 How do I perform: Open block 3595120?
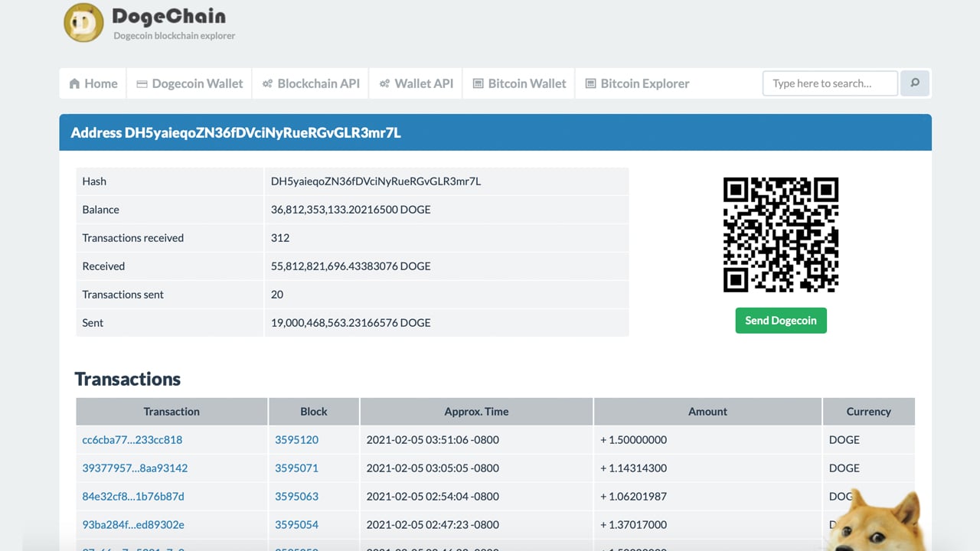[297, 440]
